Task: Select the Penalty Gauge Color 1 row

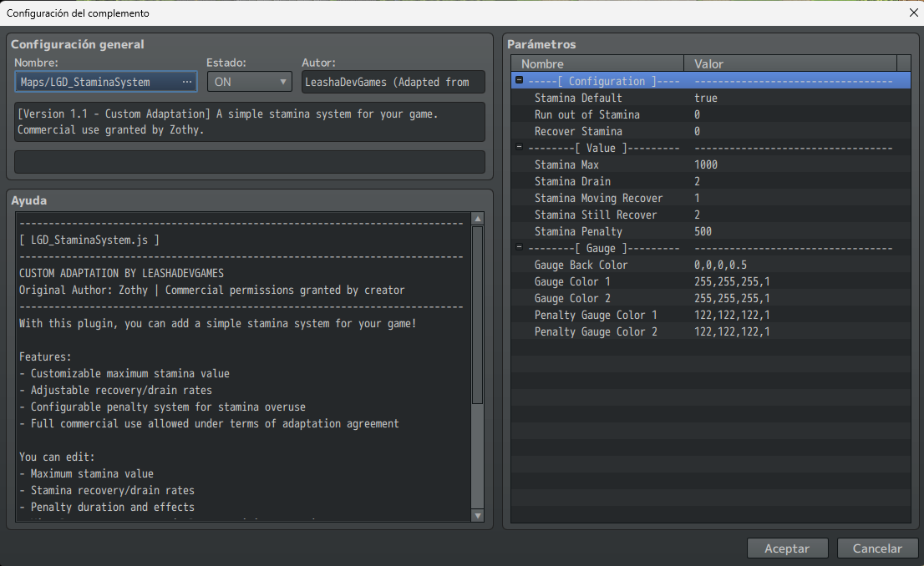Action: (711, 315)
